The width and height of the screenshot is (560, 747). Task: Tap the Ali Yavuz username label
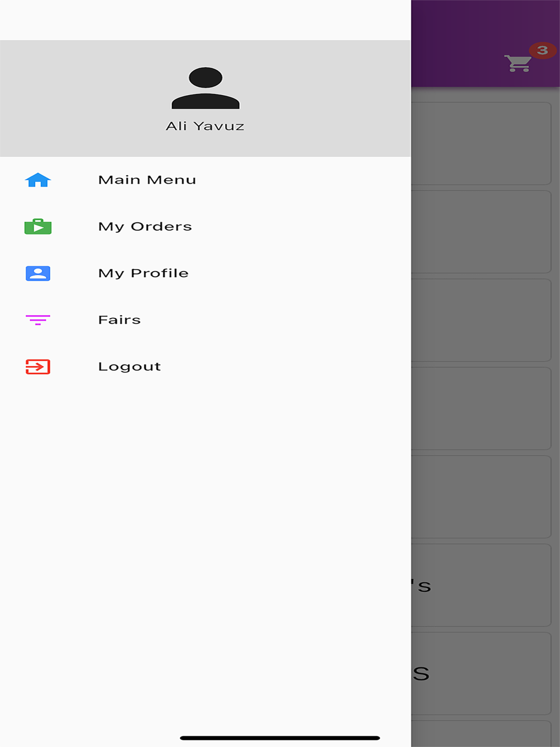(205, 126)
